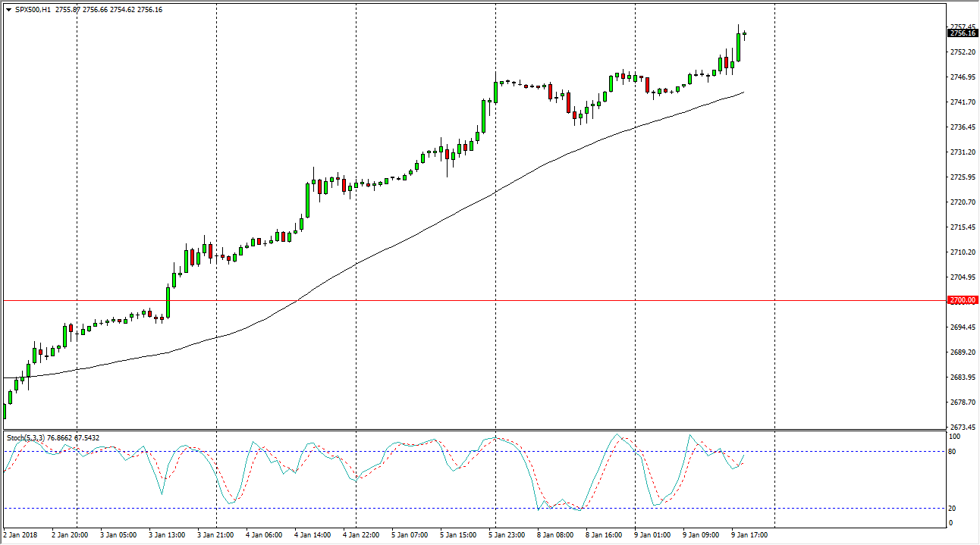Click the stochastic 20 level label
980x545 pixels.
(x=954, y=509)
